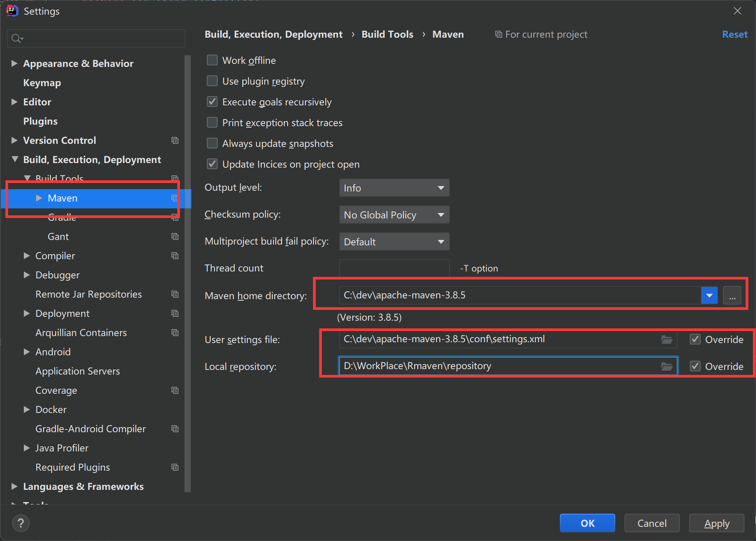The image size is (756, 541).
Task: Click Reset link
Action: click(734, 35)
